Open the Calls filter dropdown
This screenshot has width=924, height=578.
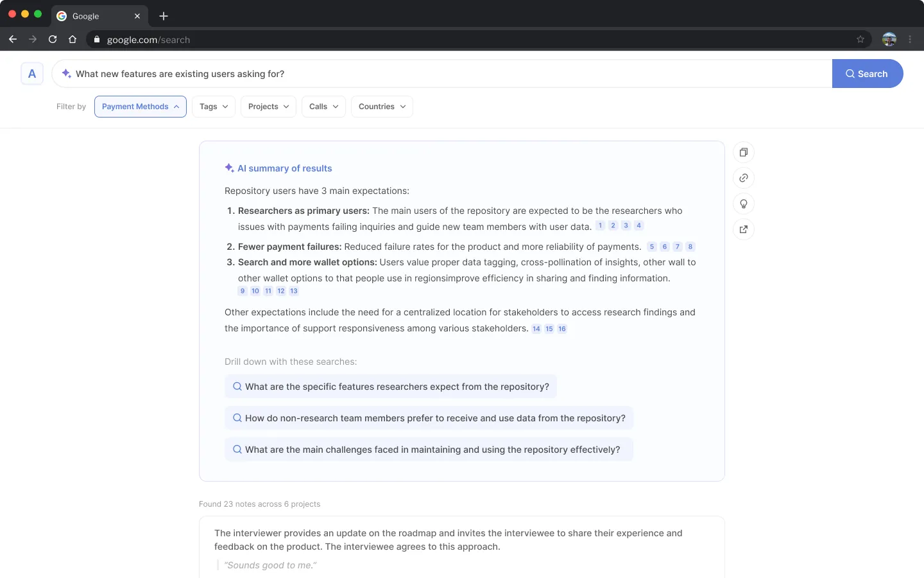[323, 107]
